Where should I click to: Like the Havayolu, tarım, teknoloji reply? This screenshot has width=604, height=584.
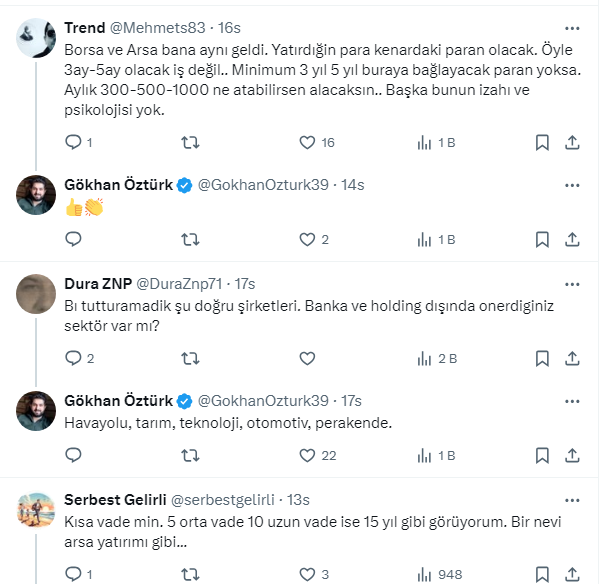(307, 455)
